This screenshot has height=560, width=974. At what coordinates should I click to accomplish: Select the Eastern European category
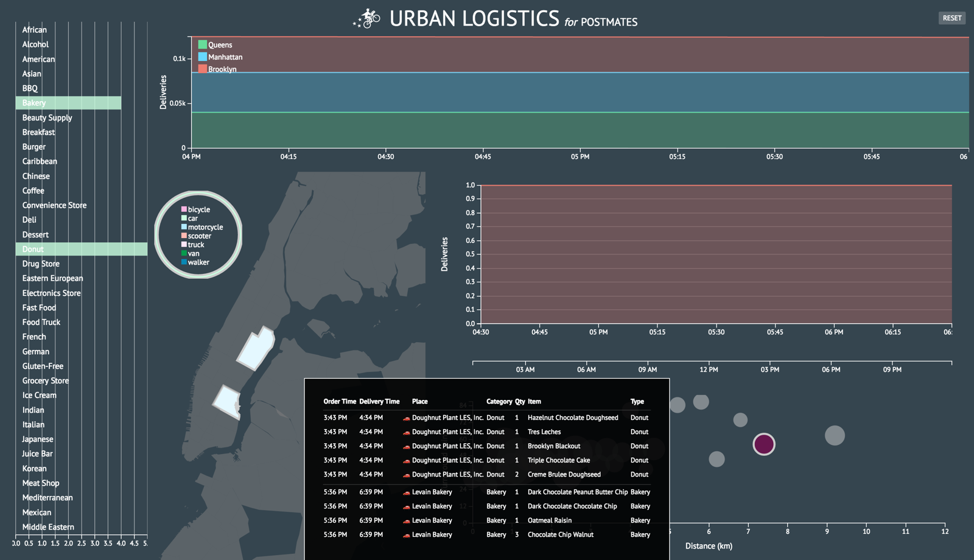coord(52,278)
